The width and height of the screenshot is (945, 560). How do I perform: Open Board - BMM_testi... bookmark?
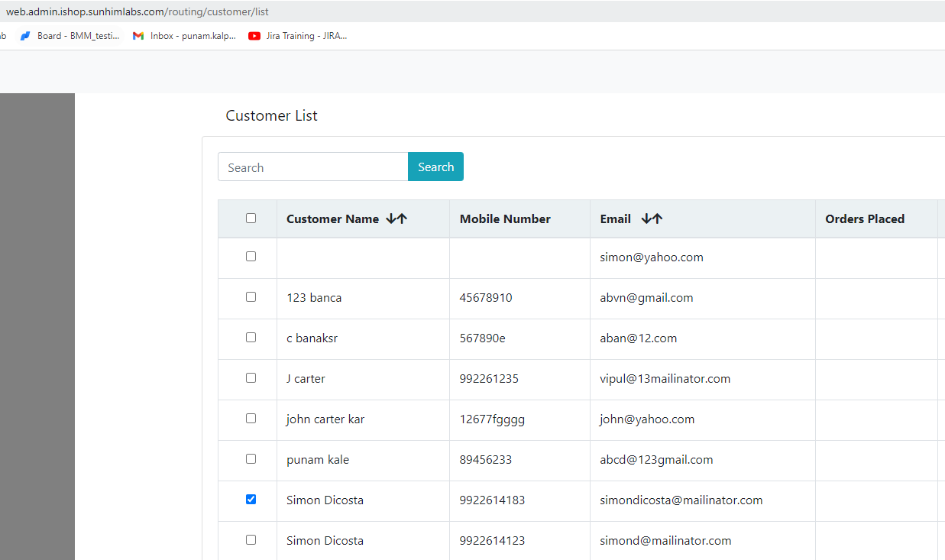70,36
